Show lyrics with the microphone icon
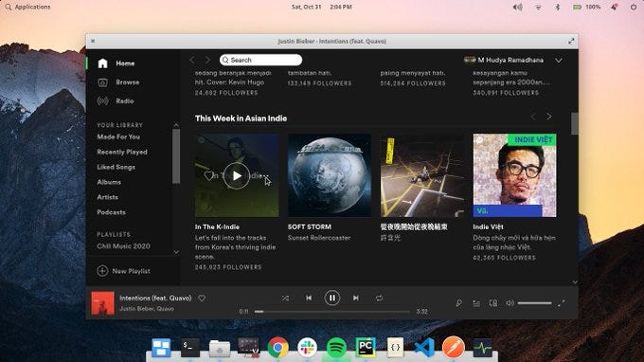This screenshot has width=644, height=362. click(x=458, y=303)
